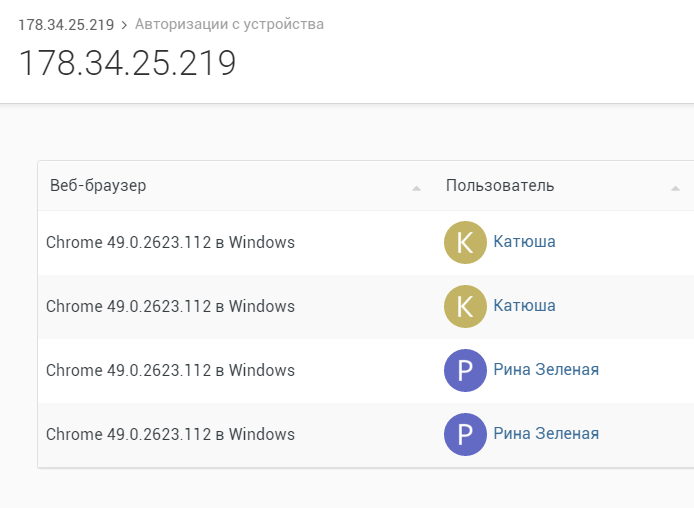Sort table by Веб-браузер column header
The height and width of the screenshot is (508, 694).
pyautogui.click(x=98, y=185)
